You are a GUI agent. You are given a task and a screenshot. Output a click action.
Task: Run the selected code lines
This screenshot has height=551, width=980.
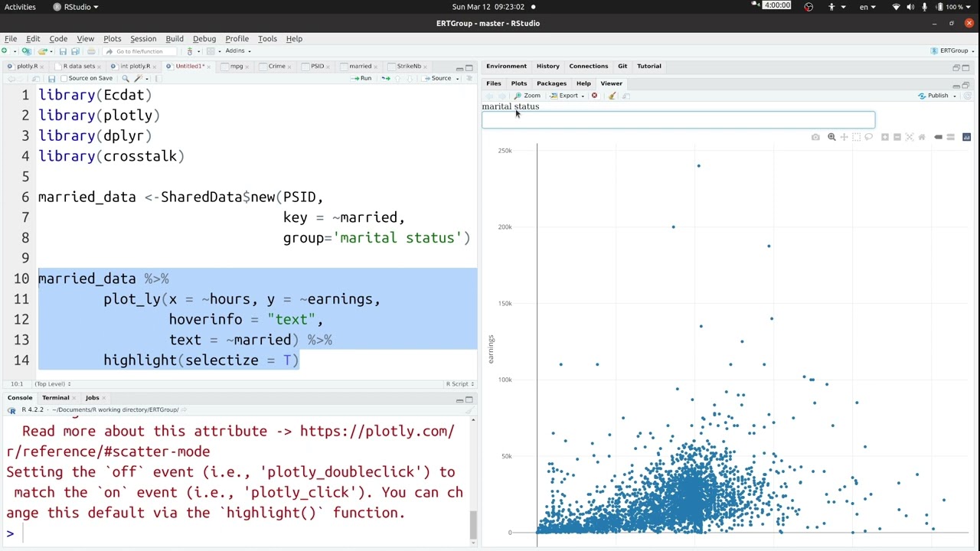[361, 78]
